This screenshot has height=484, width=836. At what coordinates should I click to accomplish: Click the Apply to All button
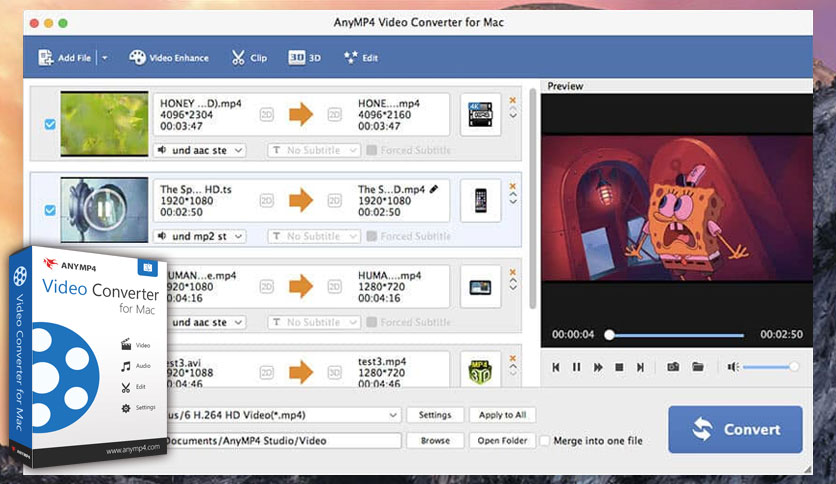click(502, 415)
